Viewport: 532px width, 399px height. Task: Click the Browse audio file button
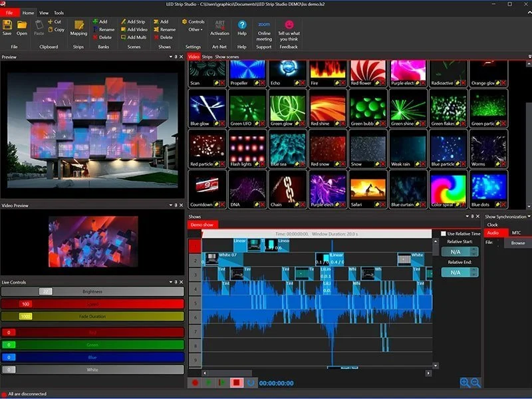click(x=517, y=243)
